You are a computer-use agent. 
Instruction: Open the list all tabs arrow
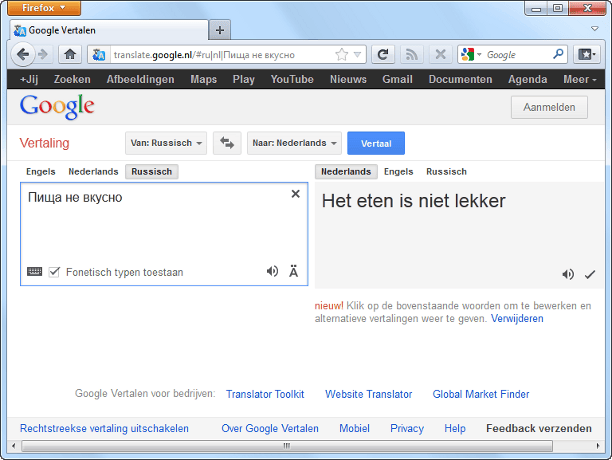click(x=594, y=28)
